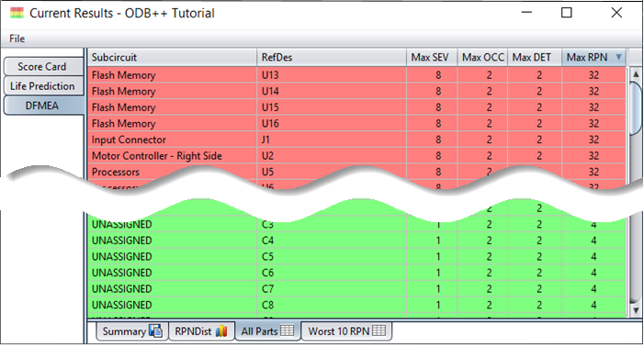This screenshot has width=644, height=348.
Task: Click Max RPN value 4 for C5
Action: 593,256
